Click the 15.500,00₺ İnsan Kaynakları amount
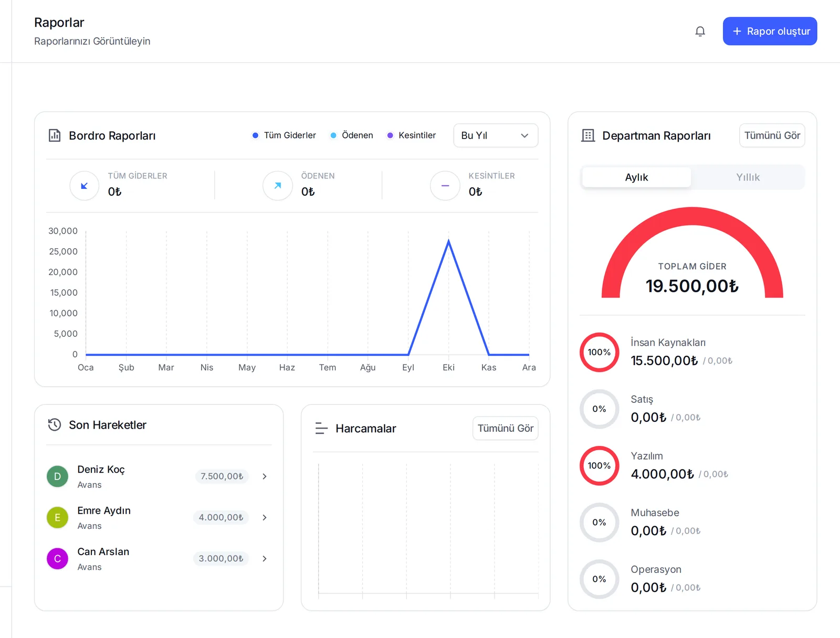The image size is (840, 638). [x=664, y=360]
